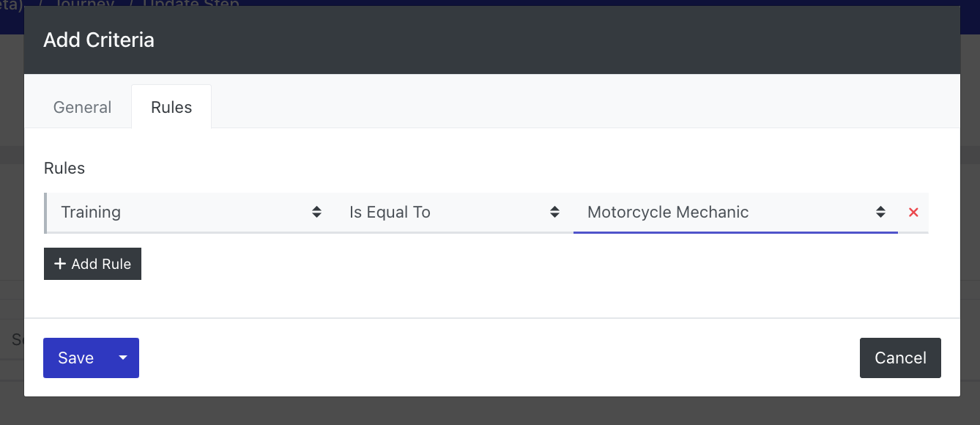Click the Rules section heading label
The height and width of the screenshot is (425, 980).
tap(64, 168)
